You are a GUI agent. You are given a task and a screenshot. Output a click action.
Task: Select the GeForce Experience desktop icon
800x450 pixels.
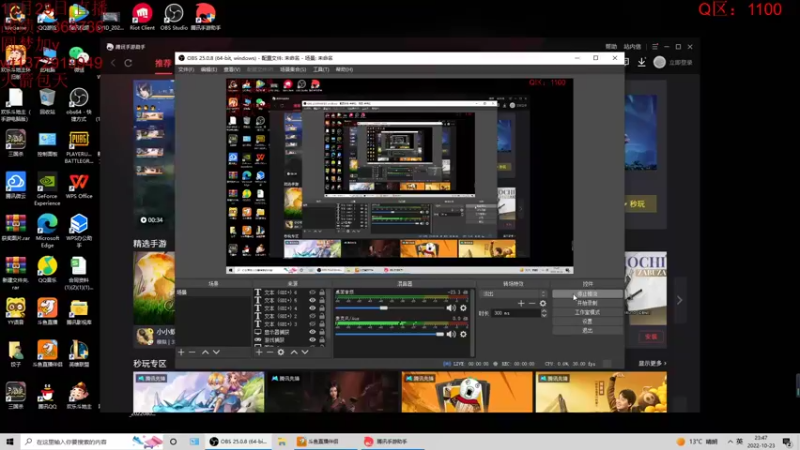click(x=47, y=189)
